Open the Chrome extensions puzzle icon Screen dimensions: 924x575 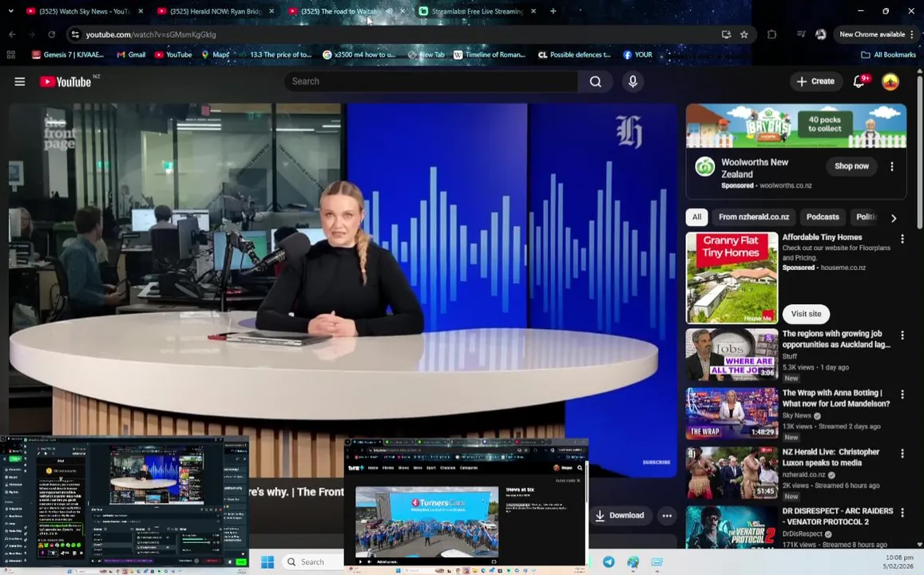(771, 34)
